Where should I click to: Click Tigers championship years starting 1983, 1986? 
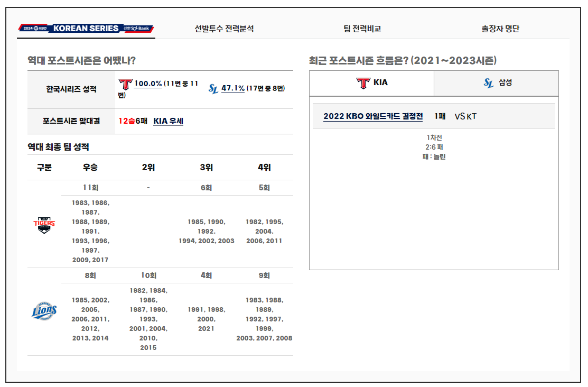(90, 231)
